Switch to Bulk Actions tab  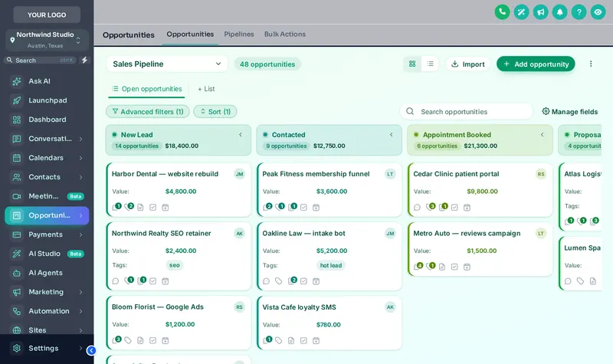(x=285, y=34)
